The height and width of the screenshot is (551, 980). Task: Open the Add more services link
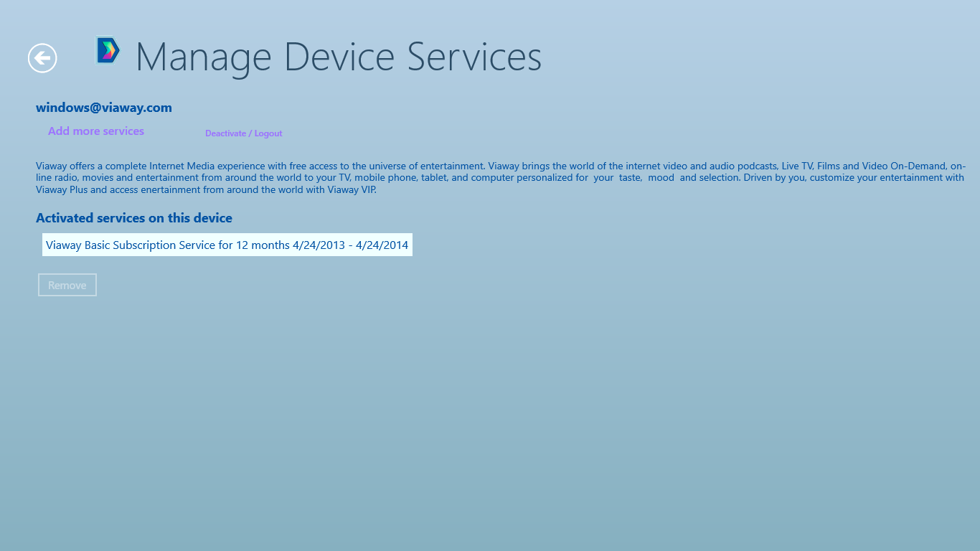[96, 131]
